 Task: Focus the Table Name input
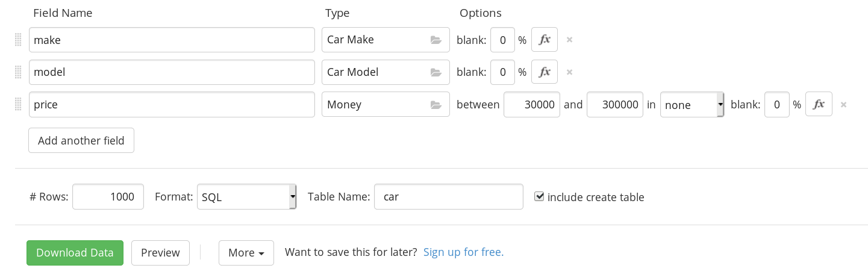(448, 197)
